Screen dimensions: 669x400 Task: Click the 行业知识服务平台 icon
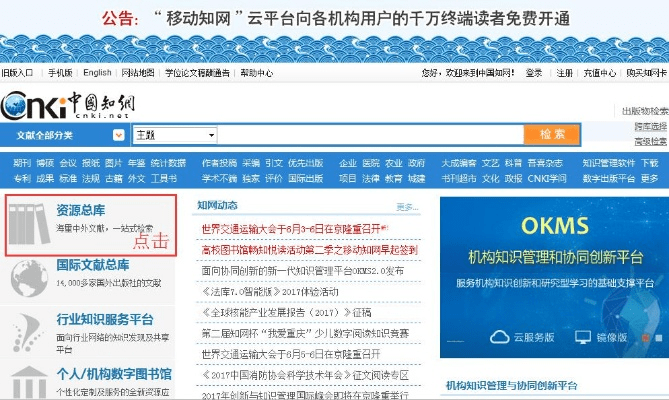[28, 333]
